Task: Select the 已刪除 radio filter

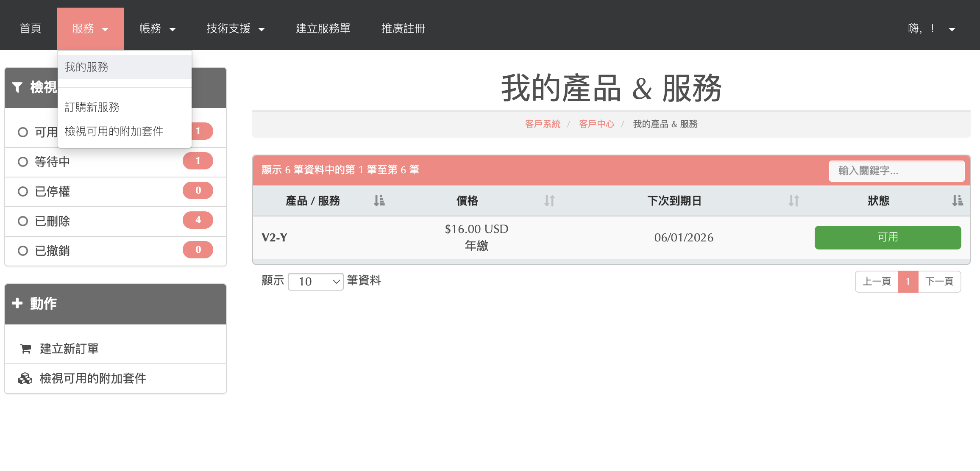Action: pos(23,221)
